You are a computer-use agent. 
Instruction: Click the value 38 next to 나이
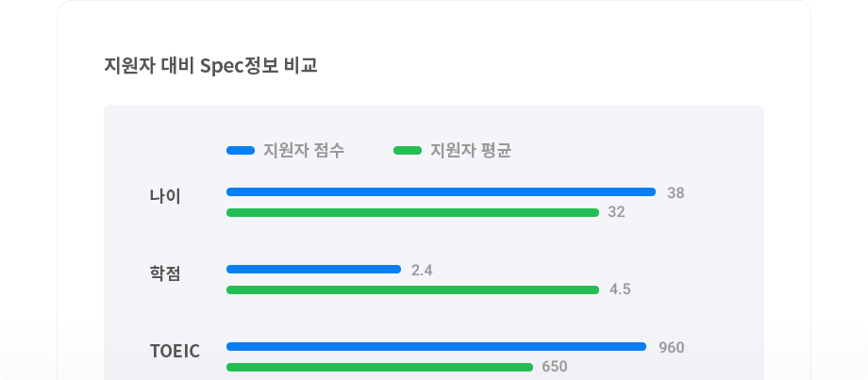[676, 193]
